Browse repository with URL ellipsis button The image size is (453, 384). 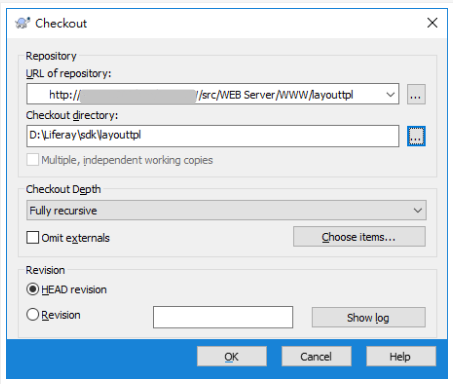[x=416, y=94]
